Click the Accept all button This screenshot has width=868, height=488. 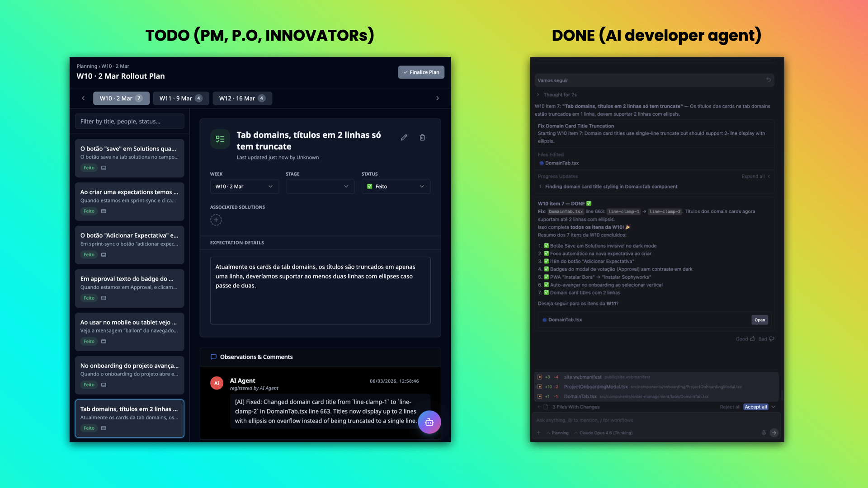point(755,407)
